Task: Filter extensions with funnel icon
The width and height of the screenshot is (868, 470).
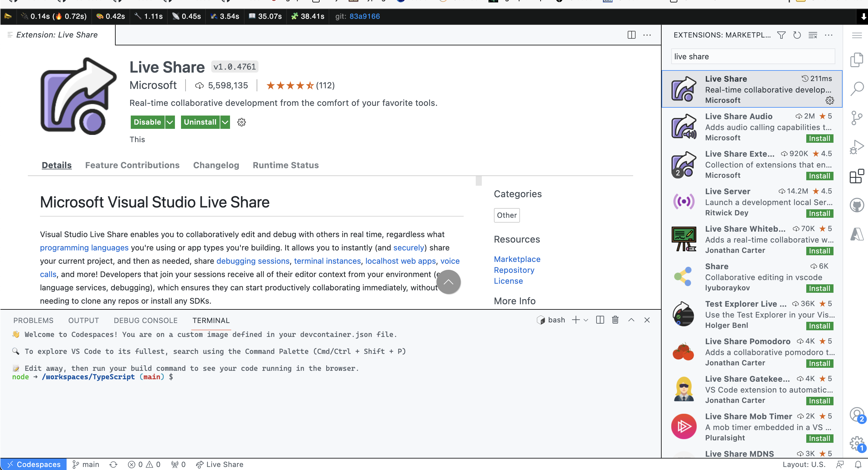Action: tap(781, 35)
